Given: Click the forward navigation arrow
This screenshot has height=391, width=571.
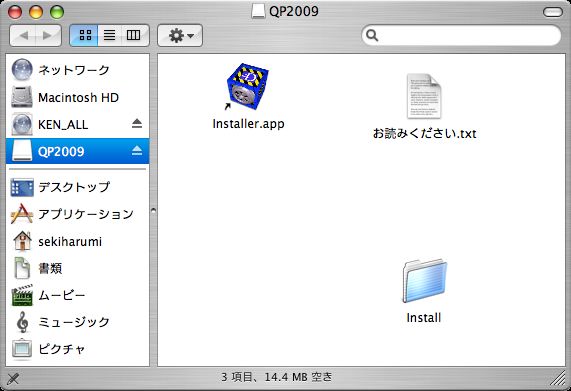Looking at the screenshot, I should (48, 35).
